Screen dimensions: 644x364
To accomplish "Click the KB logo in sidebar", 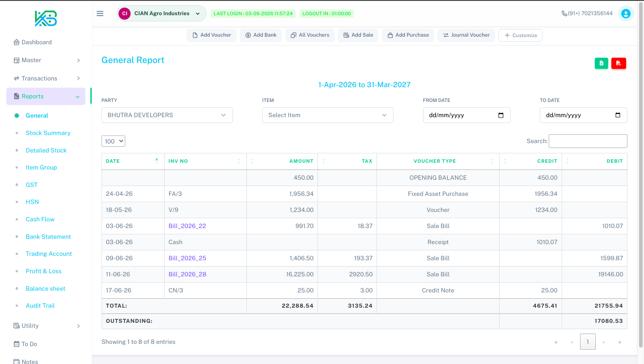I will coord(46,19).
